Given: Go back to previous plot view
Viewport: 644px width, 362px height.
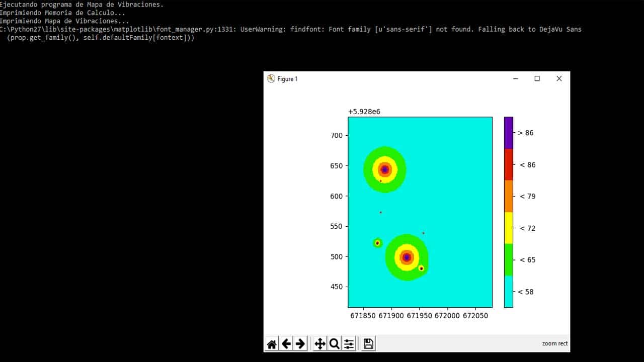Looking at the screenshot, I should pyautogui.click(x=286, y=344).
